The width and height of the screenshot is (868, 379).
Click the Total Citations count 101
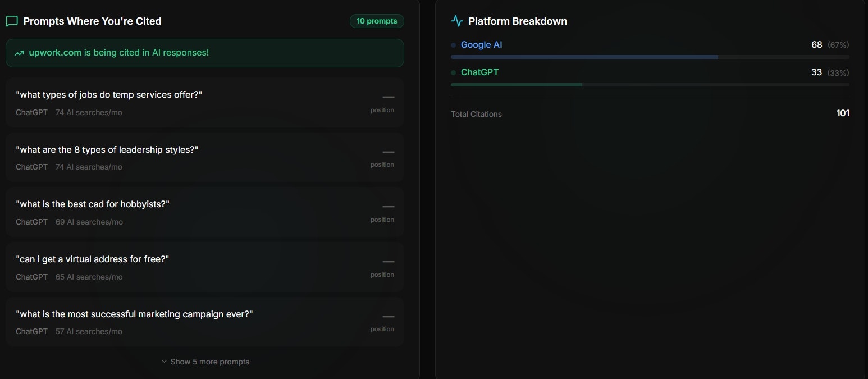842,113
